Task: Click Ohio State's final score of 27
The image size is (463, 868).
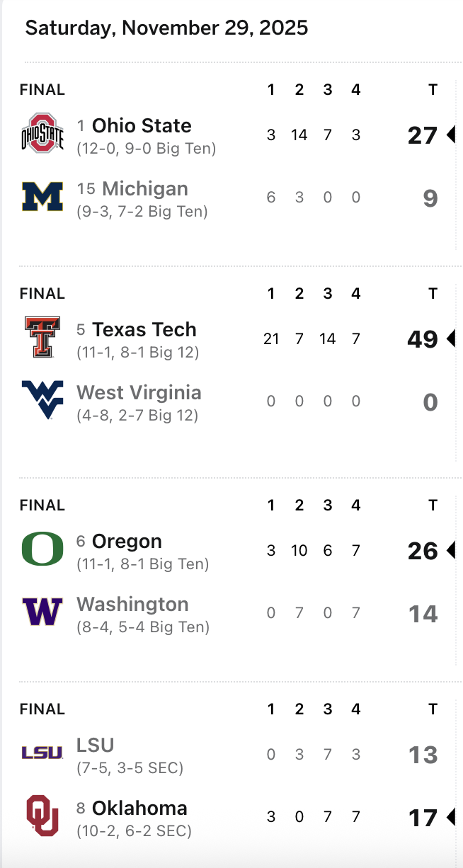Action: 423,135
